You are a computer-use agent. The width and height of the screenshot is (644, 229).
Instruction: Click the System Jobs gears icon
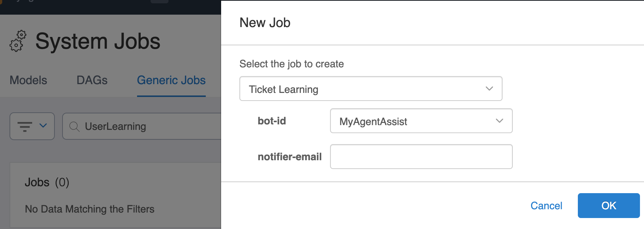coord(18,41)
